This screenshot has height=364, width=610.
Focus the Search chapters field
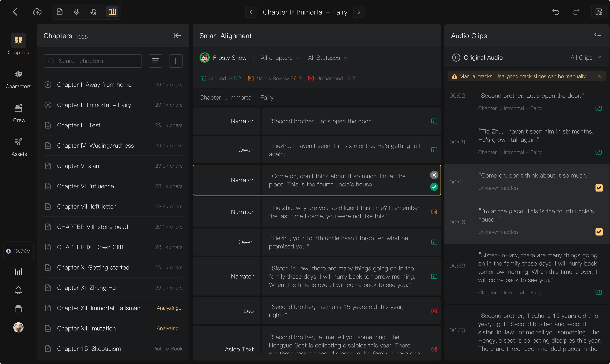pos(93,61)
